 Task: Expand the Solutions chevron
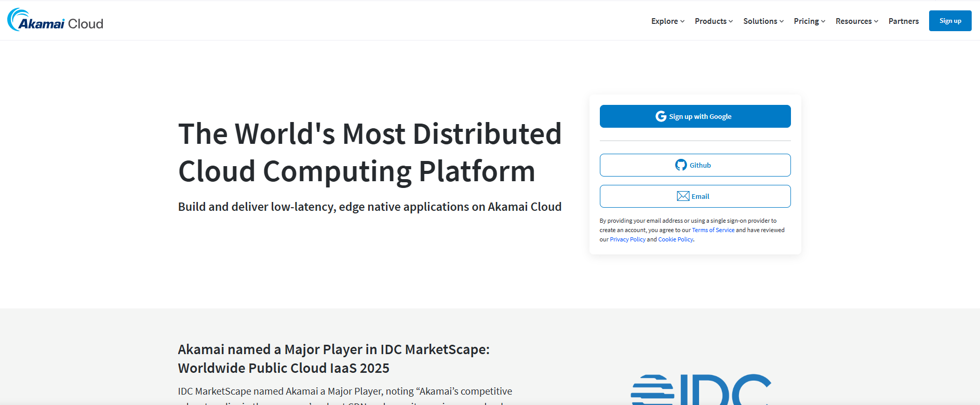pos(782,21)
